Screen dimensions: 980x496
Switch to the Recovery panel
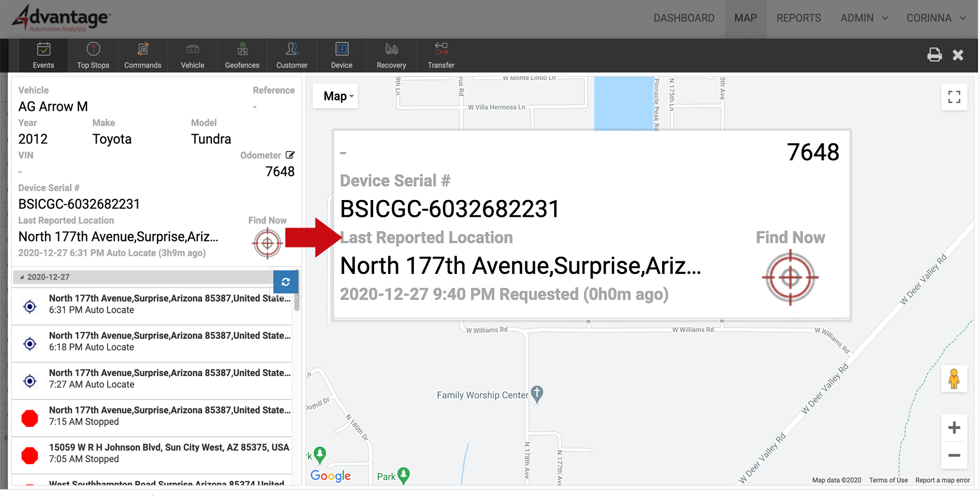tap(391, 55)
